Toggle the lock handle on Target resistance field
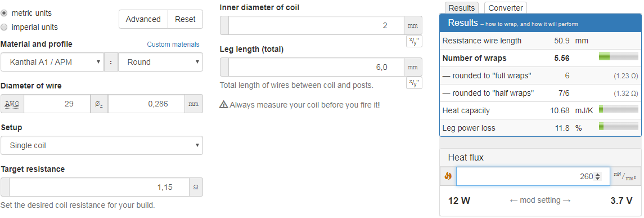The image size is (644, 218). point(5,187)
